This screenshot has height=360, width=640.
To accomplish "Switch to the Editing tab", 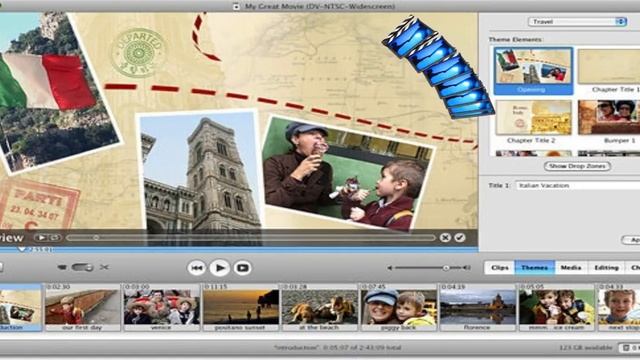I will point(606,268).
